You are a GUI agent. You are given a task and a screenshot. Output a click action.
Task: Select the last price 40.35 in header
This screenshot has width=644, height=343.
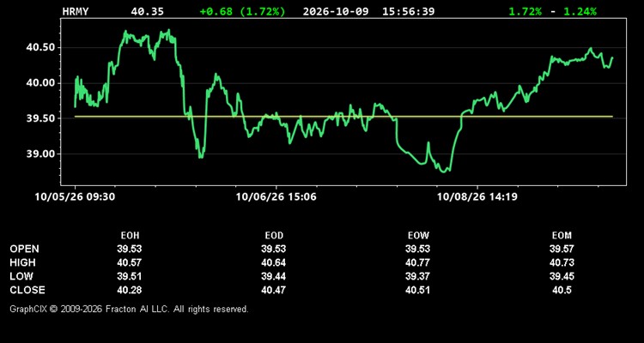(147, 11)
